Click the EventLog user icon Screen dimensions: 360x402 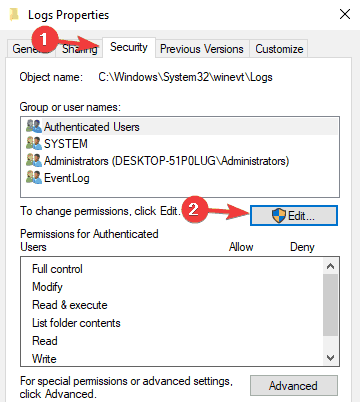[x=34, y=178]
